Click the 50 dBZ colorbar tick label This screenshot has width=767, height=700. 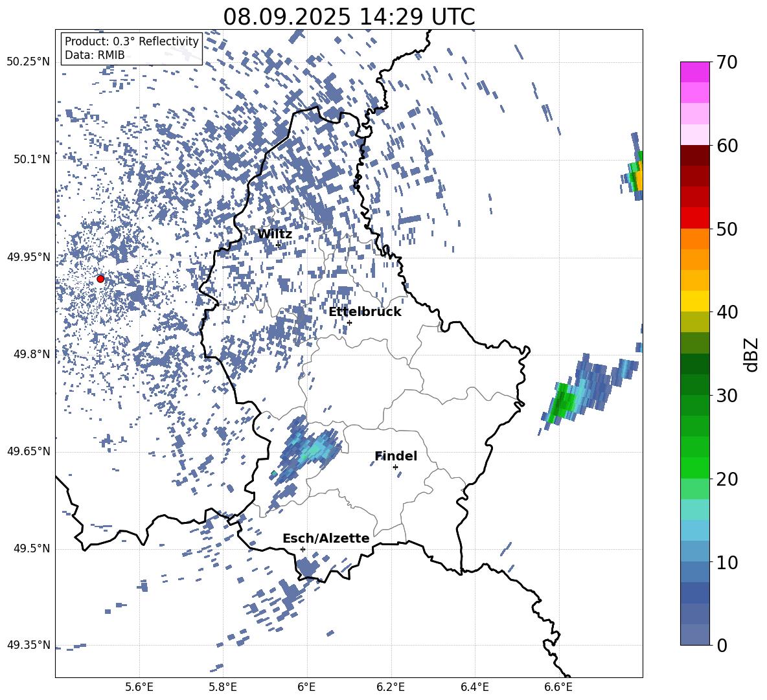coord(726,229)
